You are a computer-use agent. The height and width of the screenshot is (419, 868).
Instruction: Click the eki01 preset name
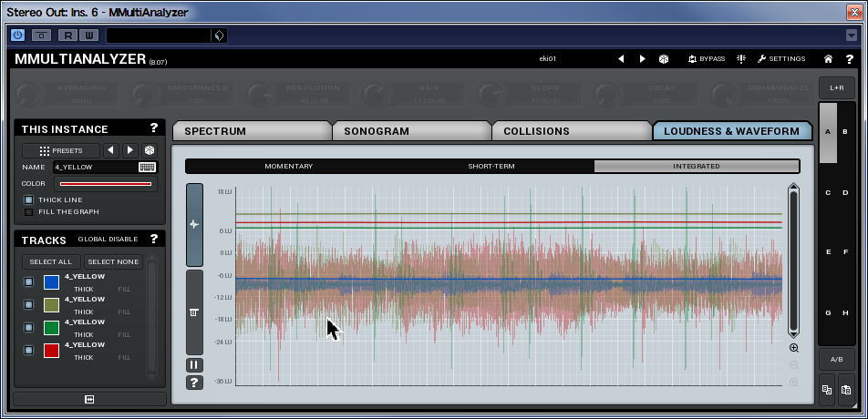(547, 58)
